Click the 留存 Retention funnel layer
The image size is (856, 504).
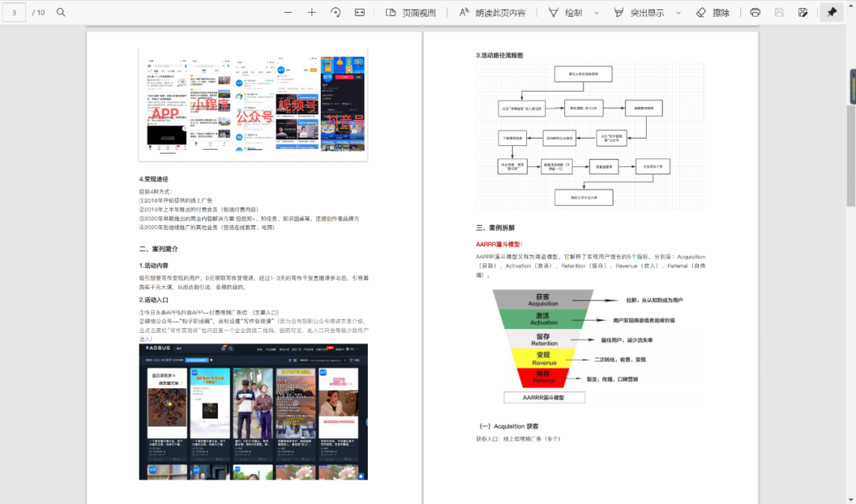click(543, 339)
